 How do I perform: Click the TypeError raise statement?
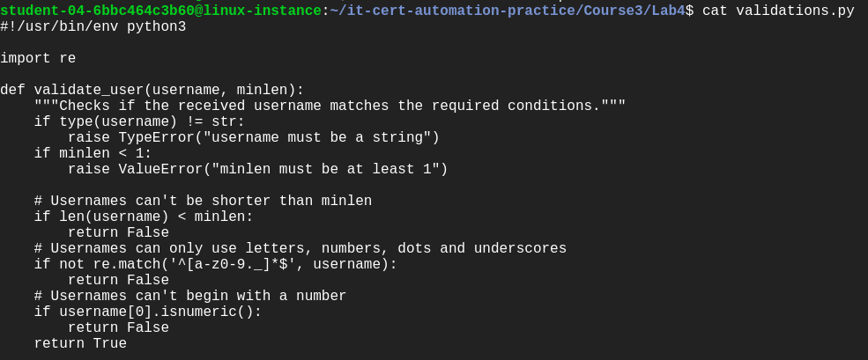pyautogui.click(x=254, y=137)
